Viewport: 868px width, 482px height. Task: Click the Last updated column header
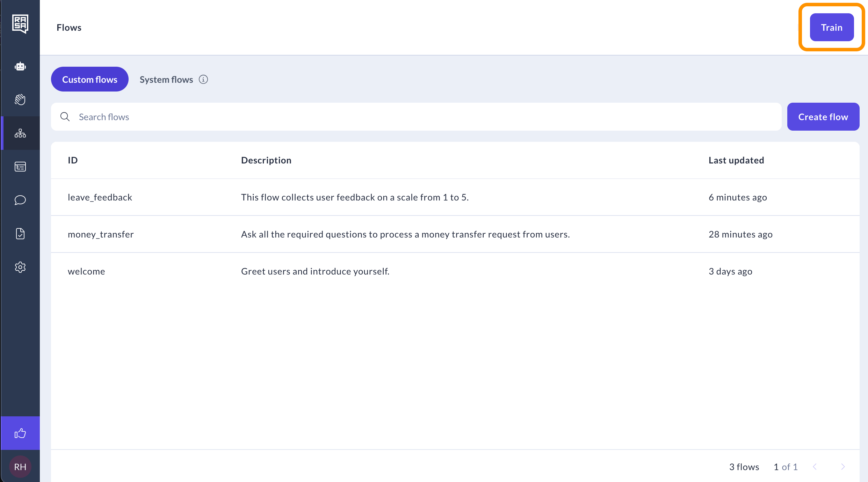(736, 160)
